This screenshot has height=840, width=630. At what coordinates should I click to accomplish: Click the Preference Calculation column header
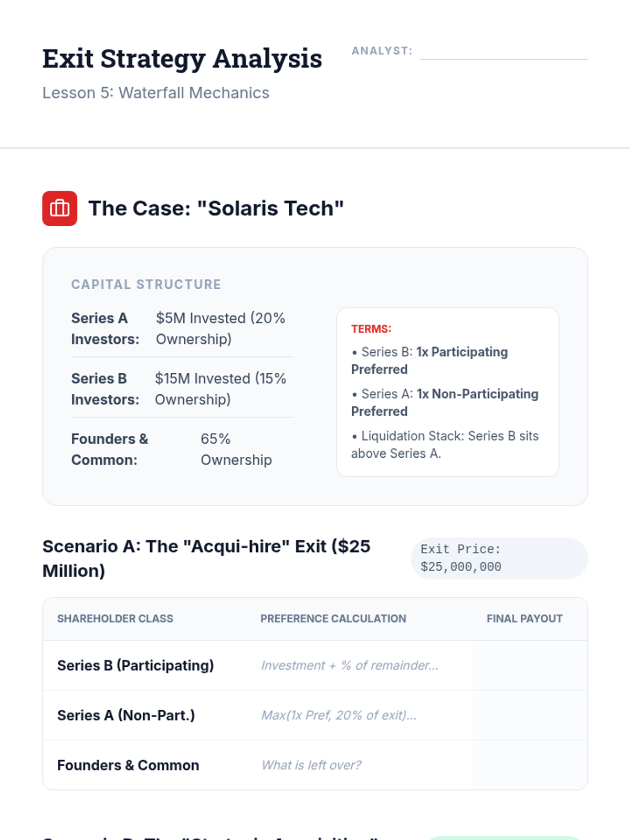point(333,619)
